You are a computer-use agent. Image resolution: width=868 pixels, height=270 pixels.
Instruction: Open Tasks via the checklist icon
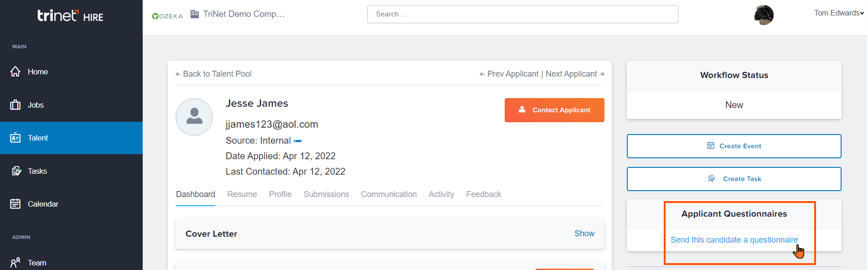click(16, 171)
